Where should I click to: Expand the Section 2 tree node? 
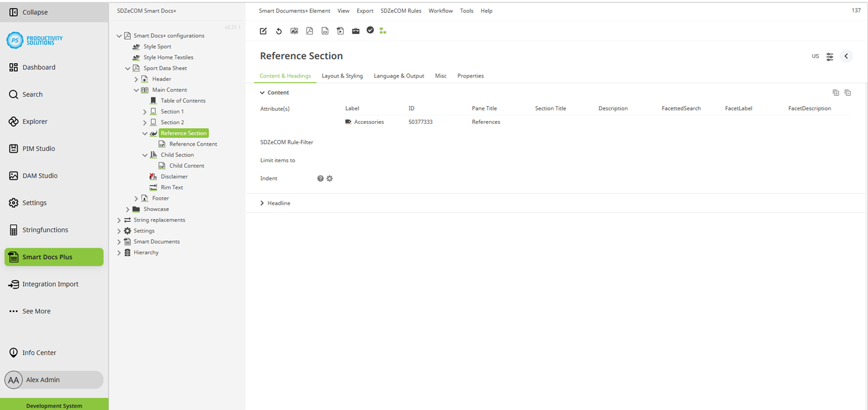point(145,123)
